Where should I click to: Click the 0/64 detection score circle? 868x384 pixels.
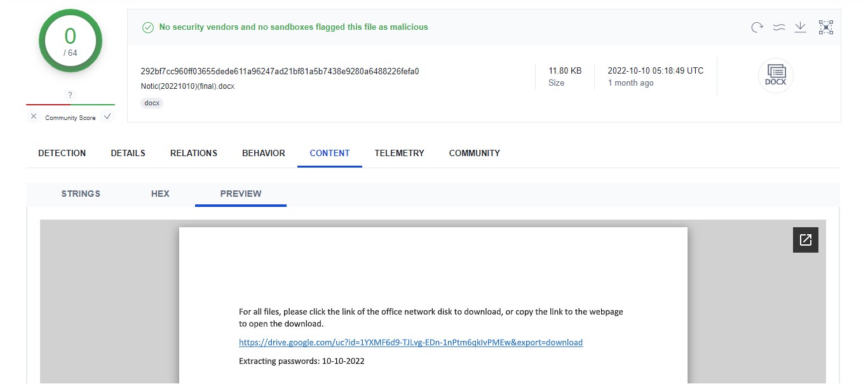coord(71,41)
